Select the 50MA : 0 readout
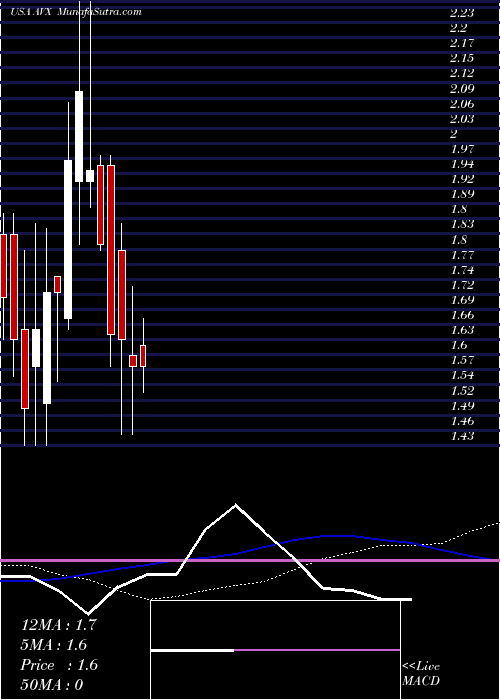 pos(52,684)
